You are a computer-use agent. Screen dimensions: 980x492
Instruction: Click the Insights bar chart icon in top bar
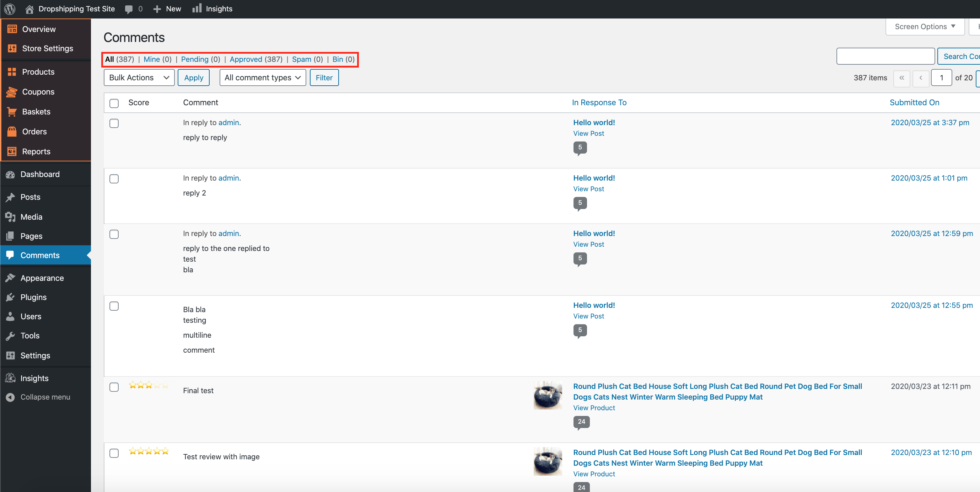[197, 9]
